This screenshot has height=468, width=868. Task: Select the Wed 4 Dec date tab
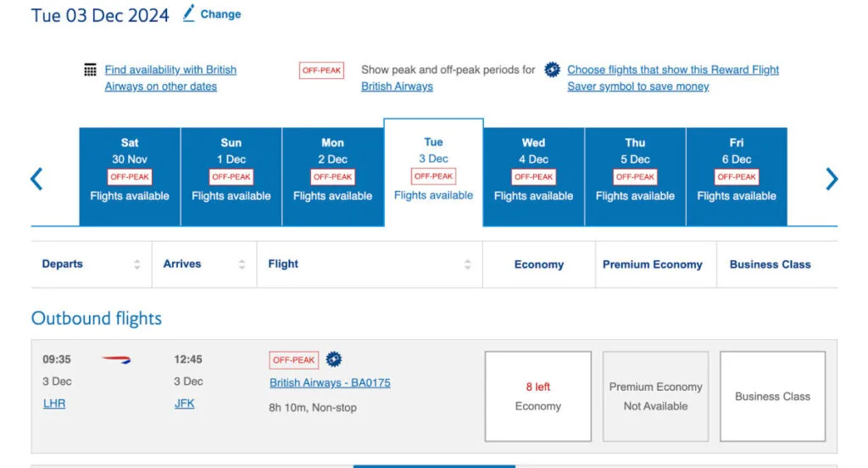click(x=534, y=176)
